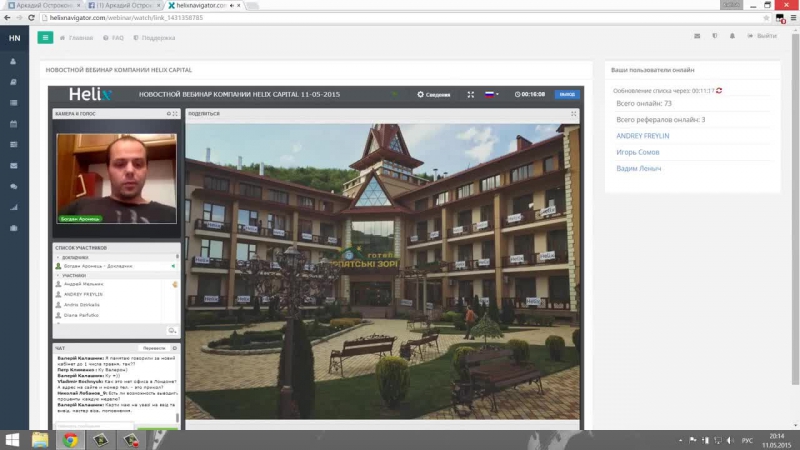Viewport: 800px width, 450px height.
Task: Click the shared hotel image presentation
Action: [x=383, y=271]
